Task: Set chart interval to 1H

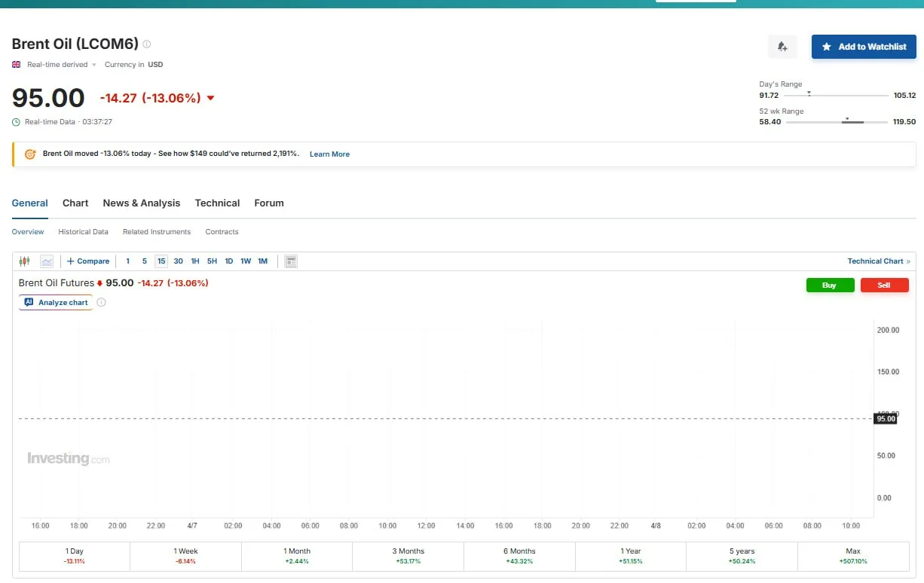Action: point(195,261)
